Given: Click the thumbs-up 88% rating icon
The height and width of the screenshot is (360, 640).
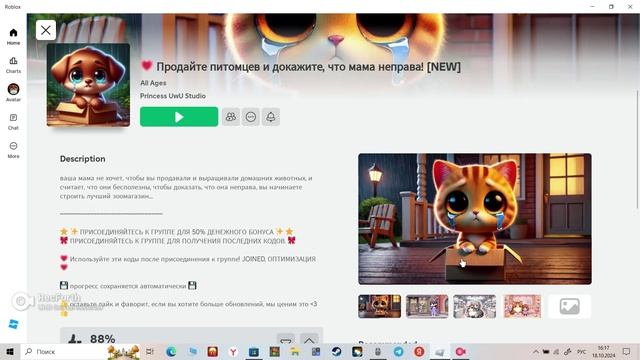Looking at the screenshot, I should 74,339.
